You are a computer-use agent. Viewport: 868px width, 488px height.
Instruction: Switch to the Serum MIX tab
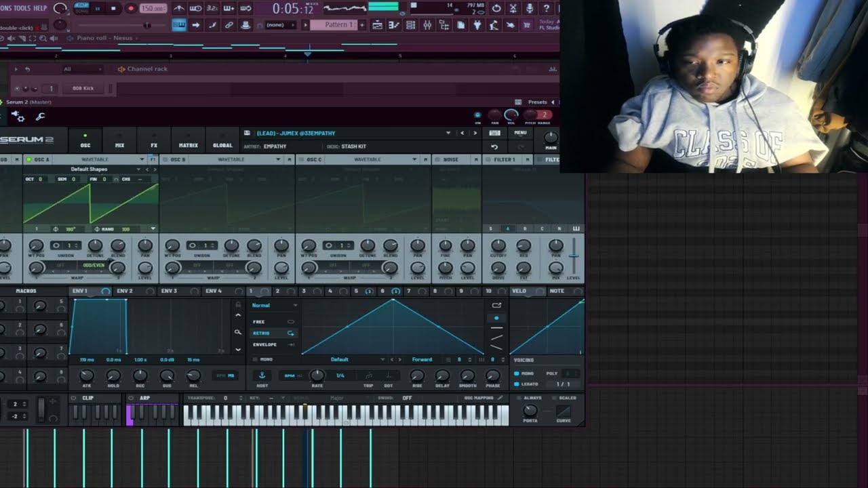119,141
